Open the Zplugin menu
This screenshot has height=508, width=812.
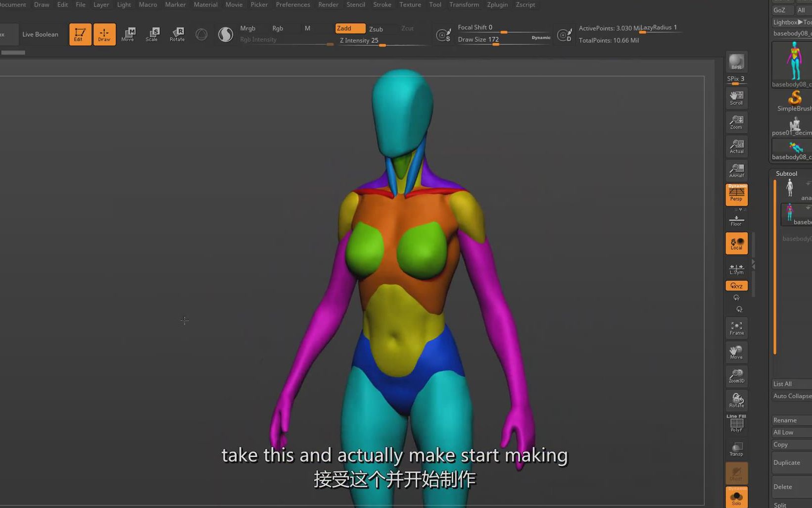point(497,4)
